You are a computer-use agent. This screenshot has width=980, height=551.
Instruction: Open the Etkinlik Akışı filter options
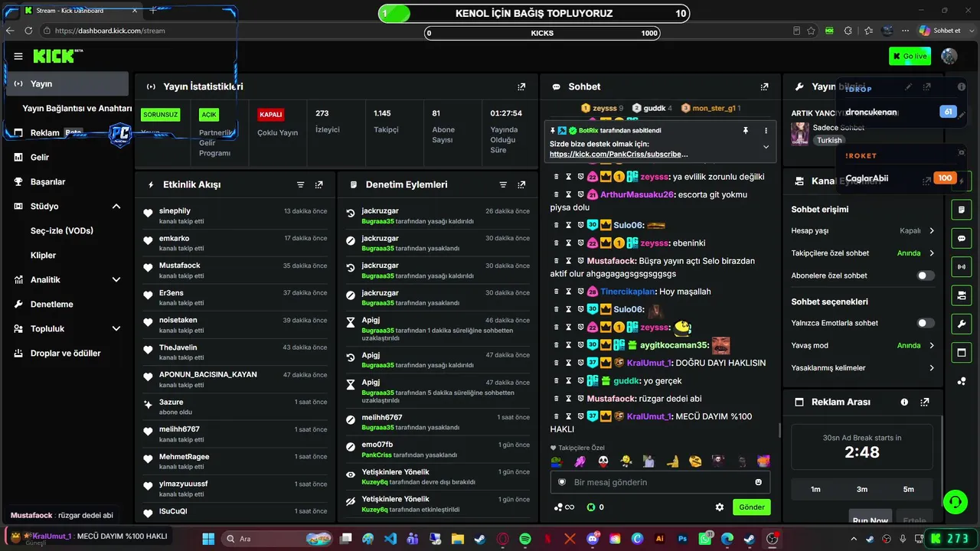tap(300, 184)
